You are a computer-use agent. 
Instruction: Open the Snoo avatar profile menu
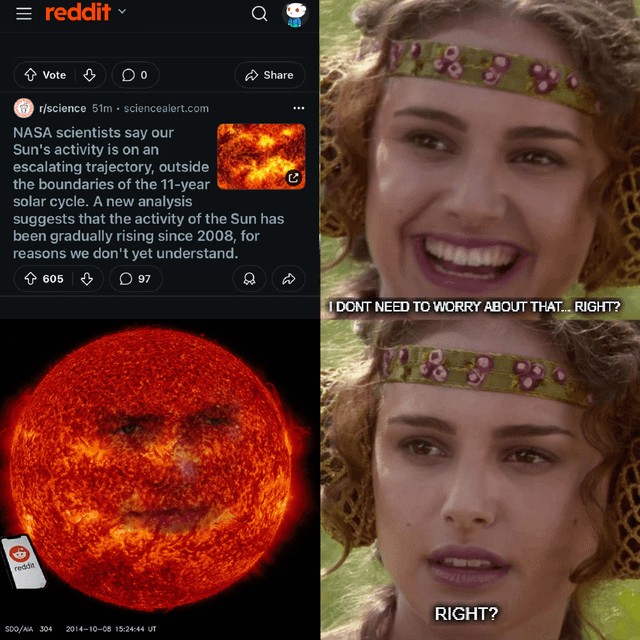[x=295, y=14]
